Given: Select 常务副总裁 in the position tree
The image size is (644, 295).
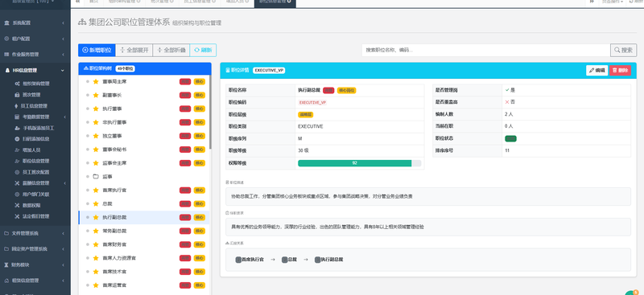Looking at the screenshot, I should point(144,231).
